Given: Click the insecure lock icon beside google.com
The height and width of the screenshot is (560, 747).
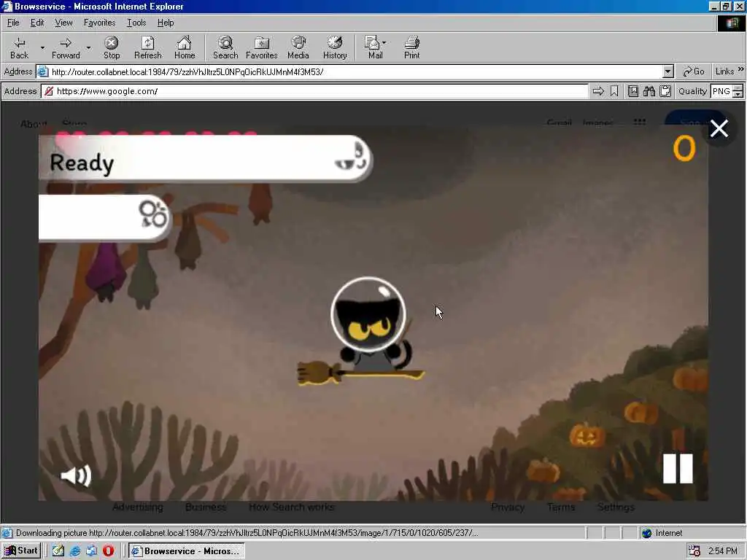Looking at the screenshot, I should 49,91.
